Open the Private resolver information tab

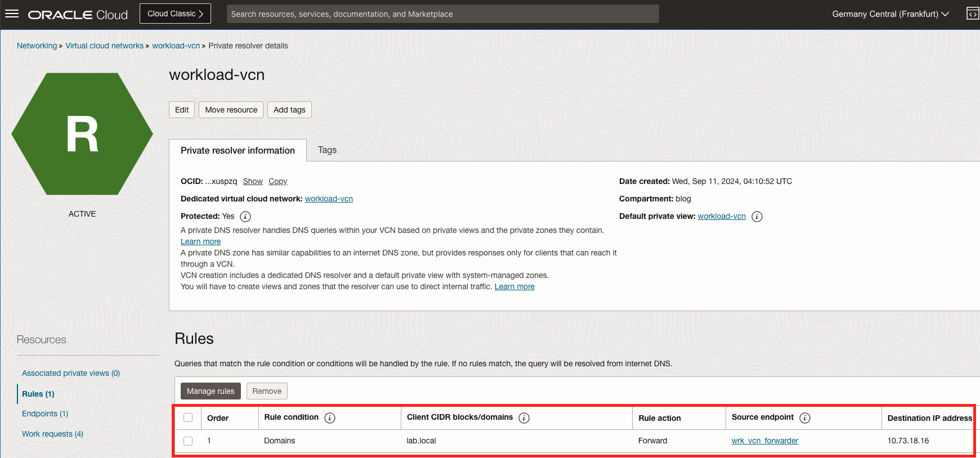tap(238, 150)
